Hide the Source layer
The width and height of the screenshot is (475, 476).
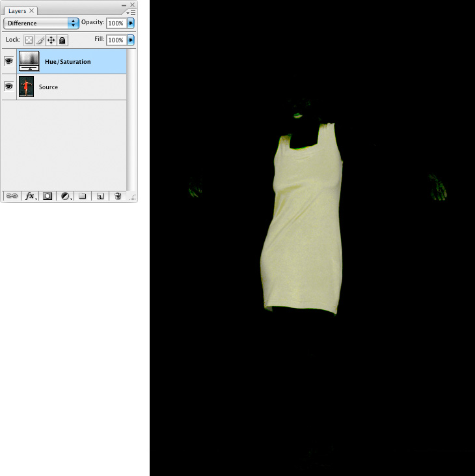pyautogui.click(x=9, y=87)
